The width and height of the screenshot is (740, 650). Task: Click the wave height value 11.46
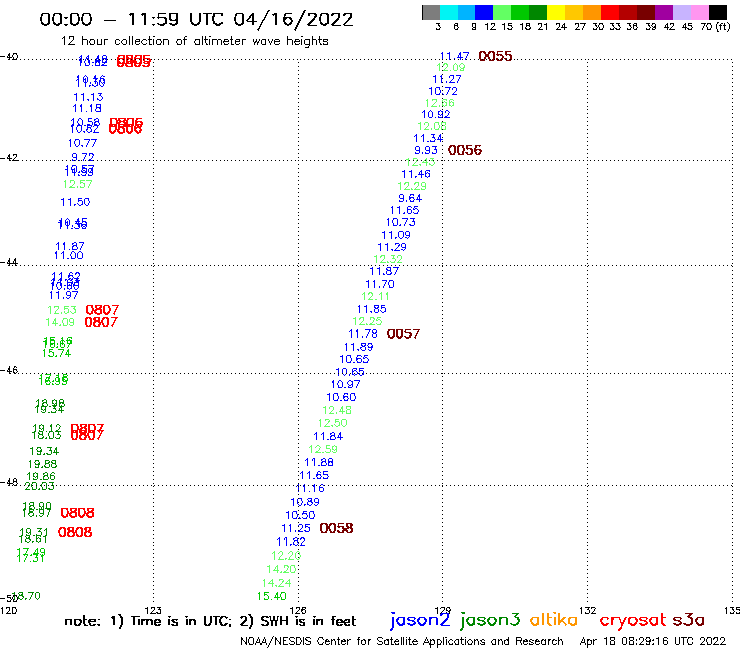point(416,174)
